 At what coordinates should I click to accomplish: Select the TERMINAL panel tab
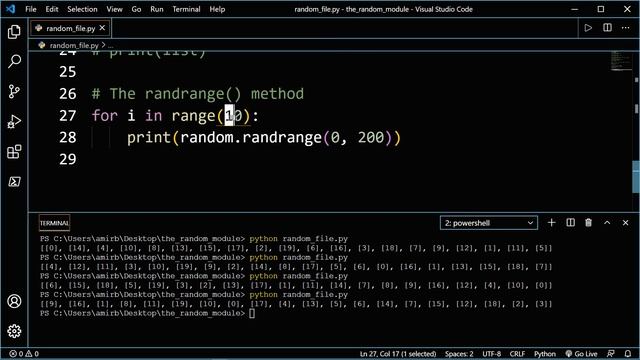point(54,223)
